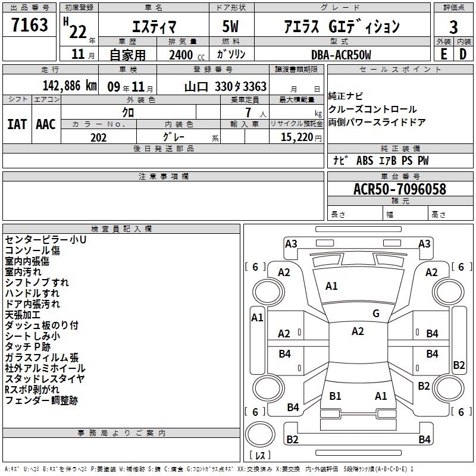The width and height of the screenshot is (476, 476).
Task: Click the sales point 純正ナビ
Action: (x=346, y=96)
